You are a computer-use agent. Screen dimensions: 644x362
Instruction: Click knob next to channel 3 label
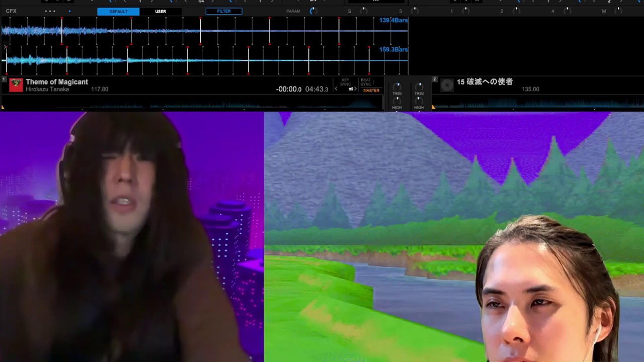[415, 11]
